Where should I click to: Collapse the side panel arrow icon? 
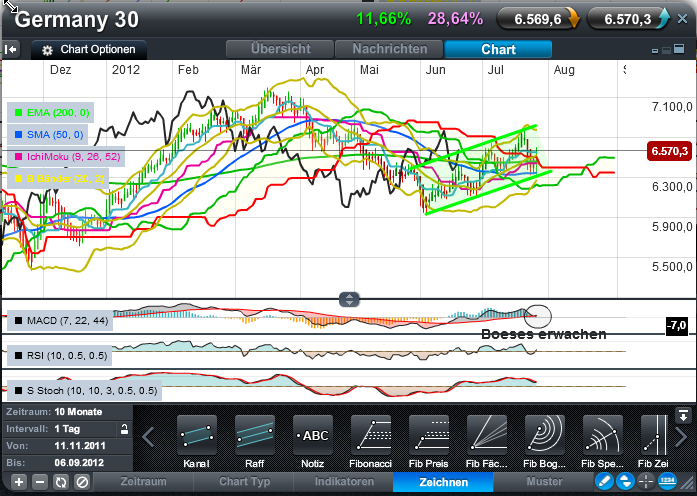pyautogui.click(x=11, y=49)
